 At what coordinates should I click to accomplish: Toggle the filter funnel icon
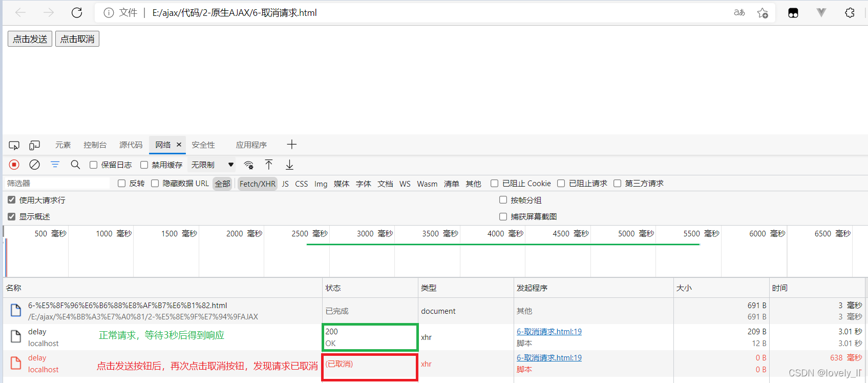point(55,165)
